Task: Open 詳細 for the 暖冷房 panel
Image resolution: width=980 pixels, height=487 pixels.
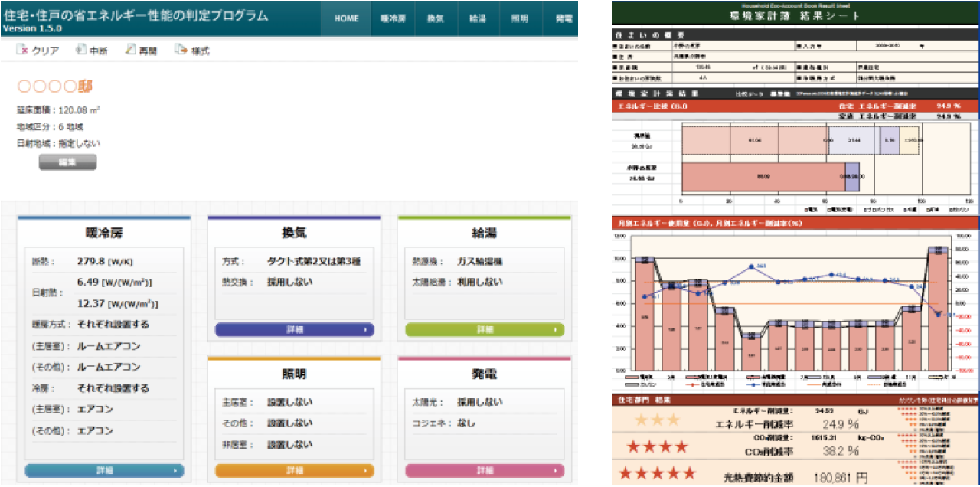Action: tap(103, 470)
